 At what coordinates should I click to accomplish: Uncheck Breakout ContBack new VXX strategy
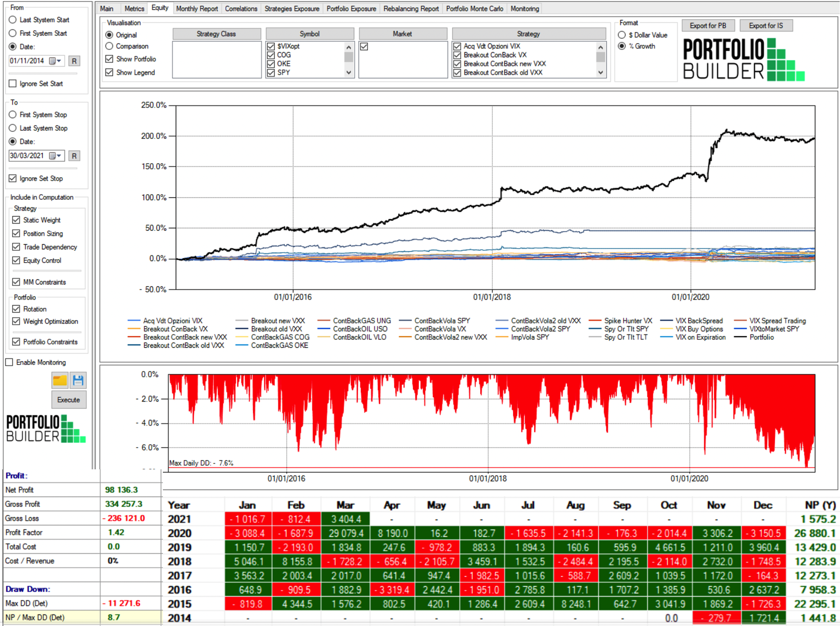coord(457,64)
